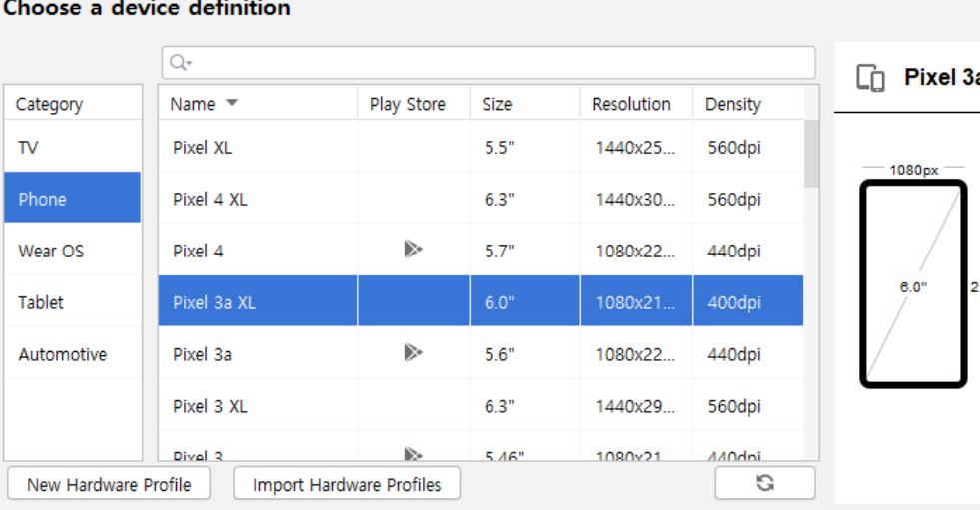Select the Pixel 3a device name

tap(202, 354)
